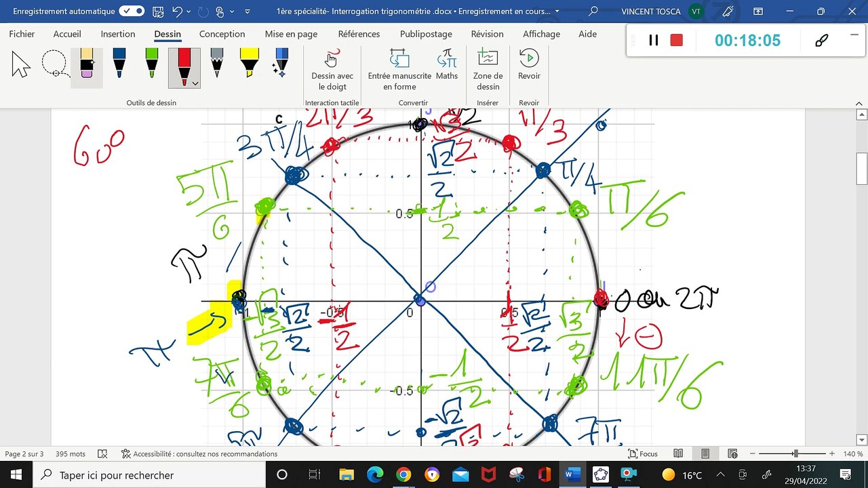Click the touch/mouse mode icon
The height and width of the screenshot is (488, 868).
220,12
